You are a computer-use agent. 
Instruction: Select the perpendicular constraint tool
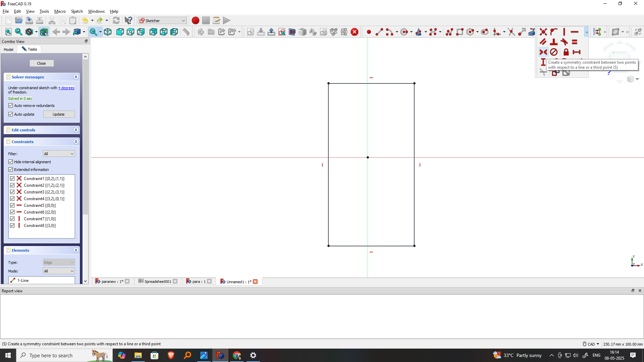pos(554,42)
